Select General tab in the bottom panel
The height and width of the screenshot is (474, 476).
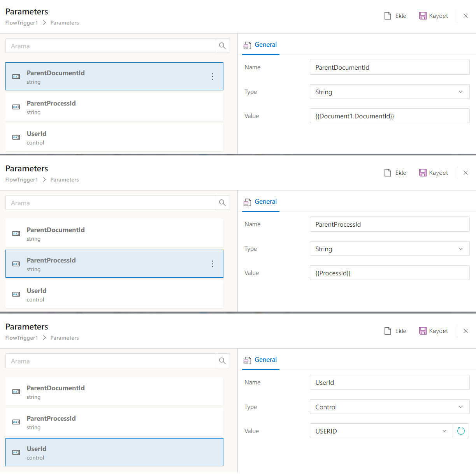pos(265,360)
